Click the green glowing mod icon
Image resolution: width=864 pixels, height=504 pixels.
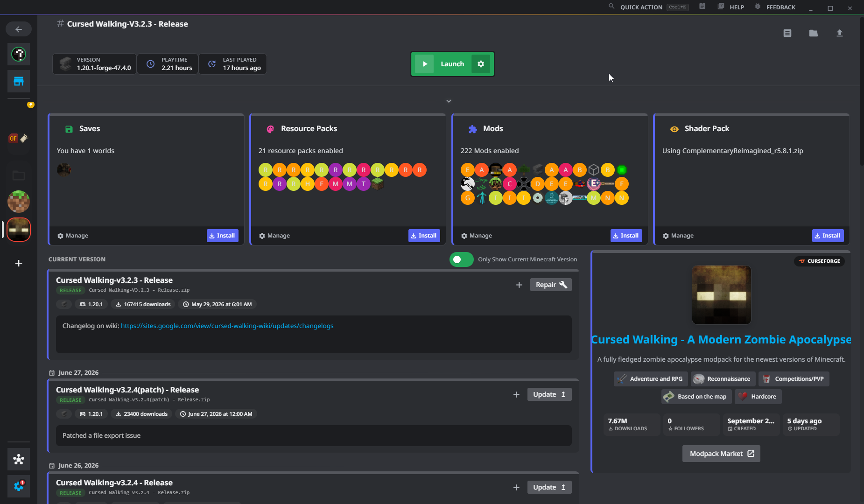click(x=622, y=170)
